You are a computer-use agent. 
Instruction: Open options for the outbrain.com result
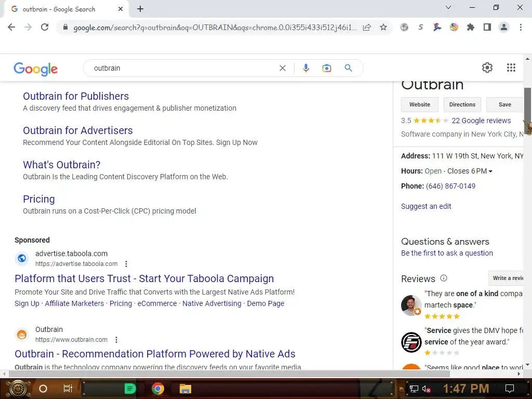tap(116, 340)
